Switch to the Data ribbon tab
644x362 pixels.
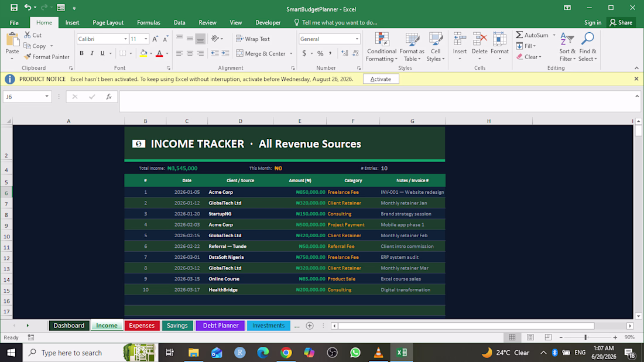tap(180, 23)
